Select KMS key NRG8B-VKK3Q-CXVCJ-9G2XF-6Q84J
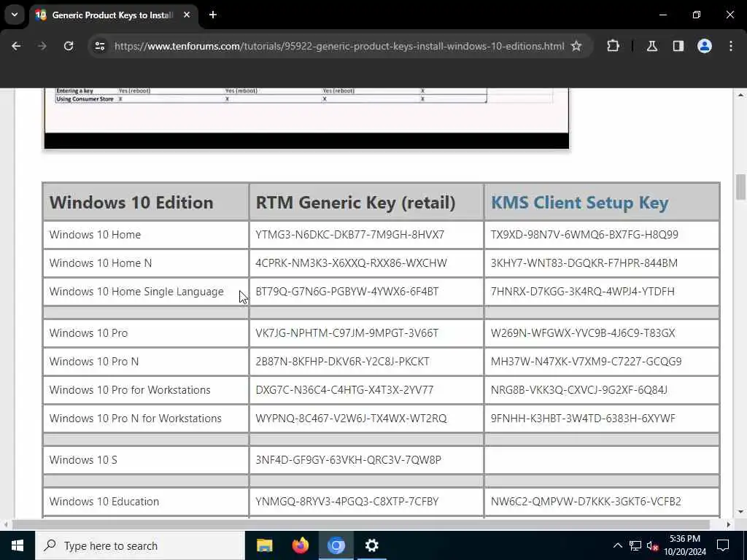Screen dimensions: 747x560 [578, 390]
